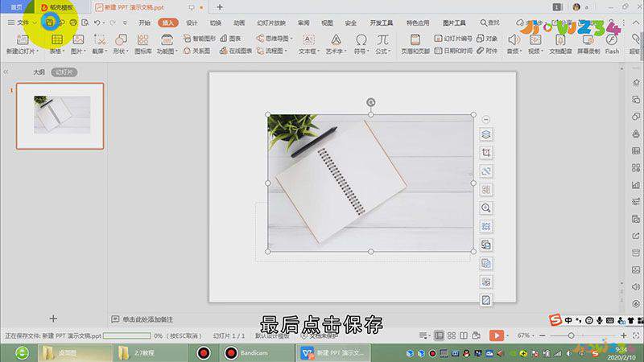The image size is (644, 362).
Task: Click the 智能图形 smart graphic button
Action: pos(200,39)
